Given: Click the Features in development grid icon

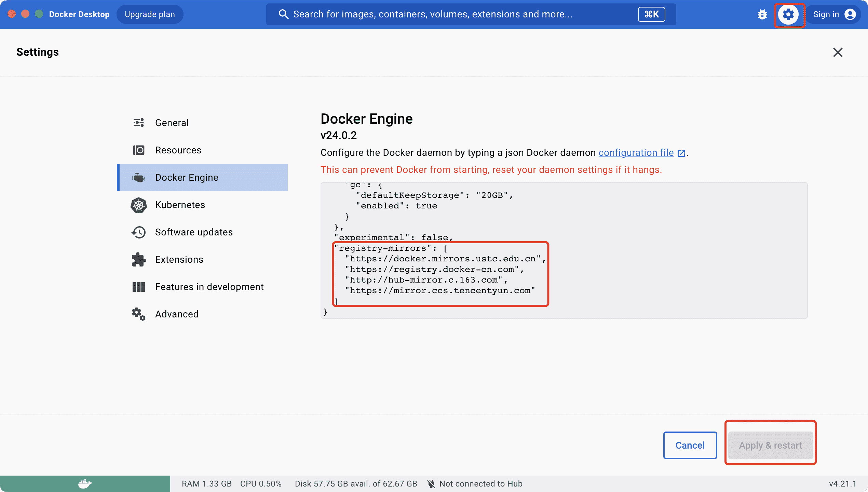Looking at the screenshot, I should click(x=139, y=287).
